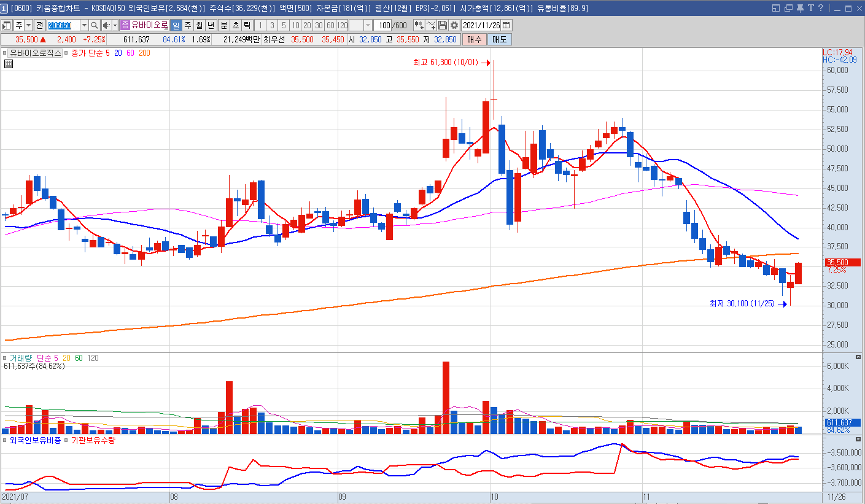Click the T font icon in title bar
The width and height of the screenshot is (865, 504).
811,8
